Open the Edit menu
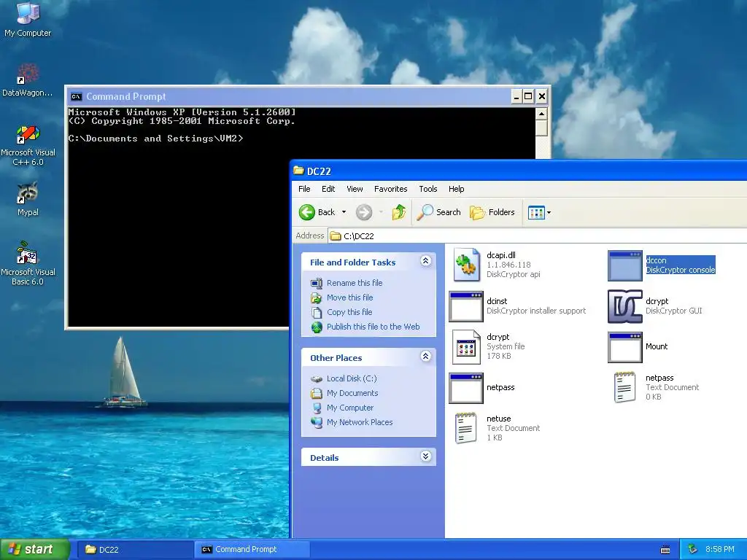 328,189
